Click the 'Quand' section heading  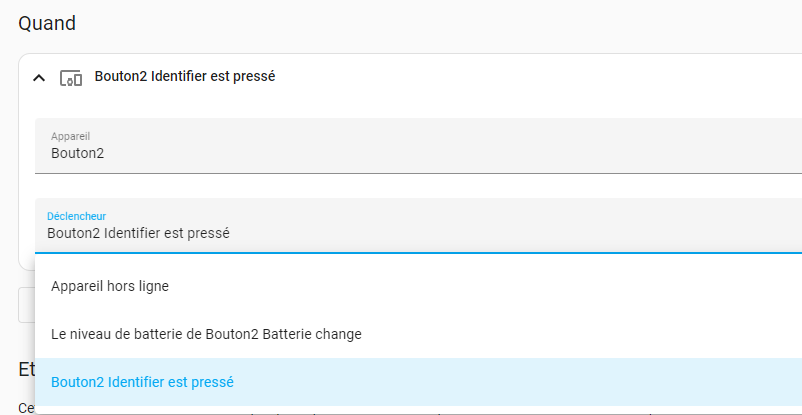click(47, 23)
